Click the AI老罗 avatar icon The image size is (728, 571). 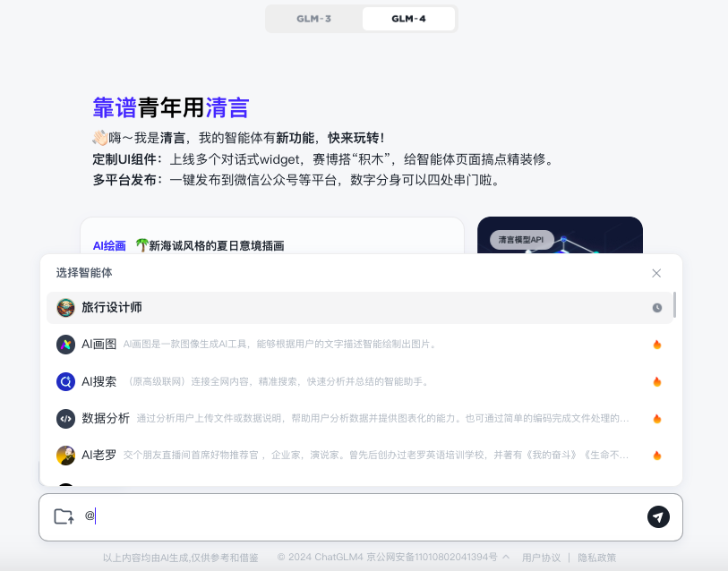tap(66, 456)
